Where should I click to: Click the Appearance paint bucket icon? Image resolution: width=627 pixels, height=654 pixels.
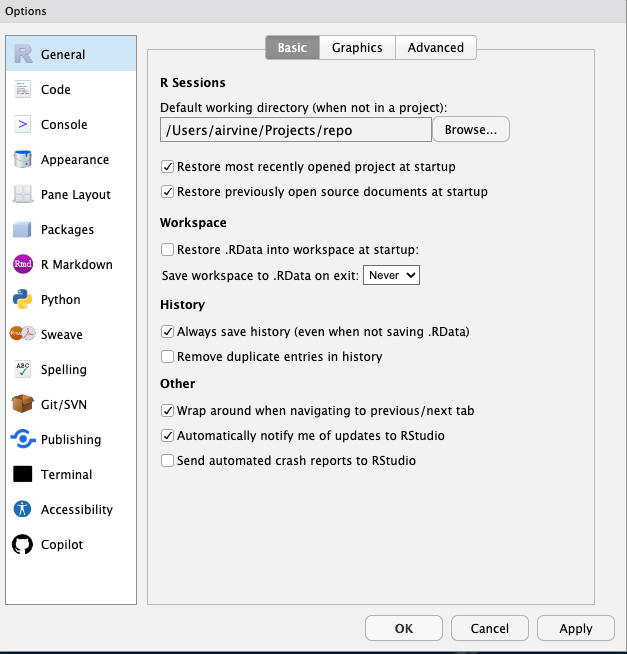click(x=23, y=159)
